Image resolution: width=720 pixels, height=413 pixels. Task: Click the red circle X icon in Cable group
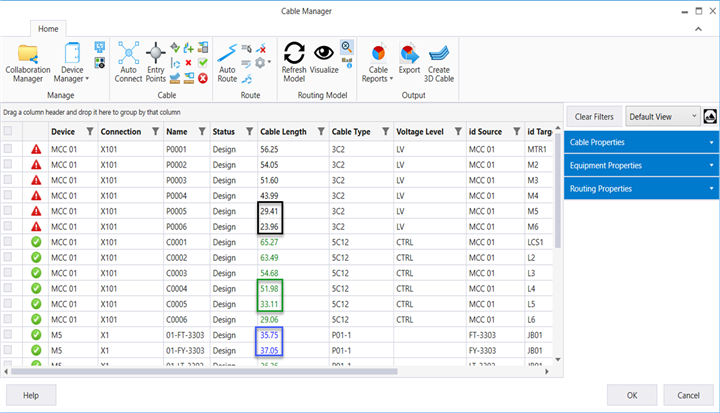203,79
